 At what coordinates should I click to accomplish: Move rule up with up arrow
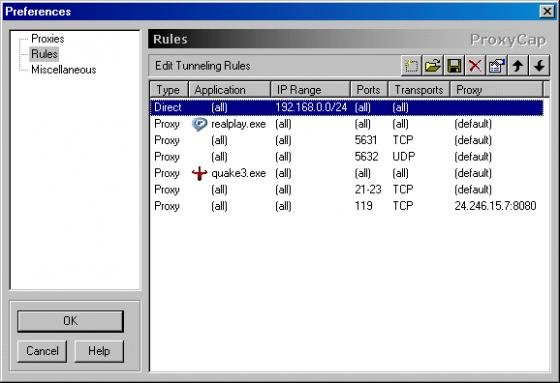pyautogui.click(x=518, y=66)
